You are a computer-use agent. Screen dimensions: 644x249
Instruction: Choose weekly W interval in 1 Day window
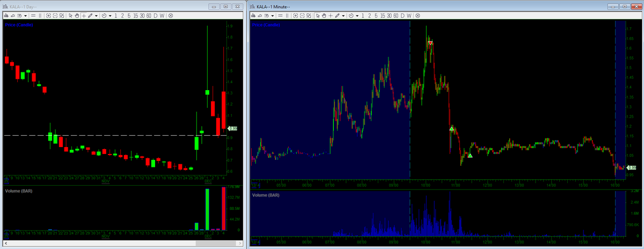coord(162,16)
